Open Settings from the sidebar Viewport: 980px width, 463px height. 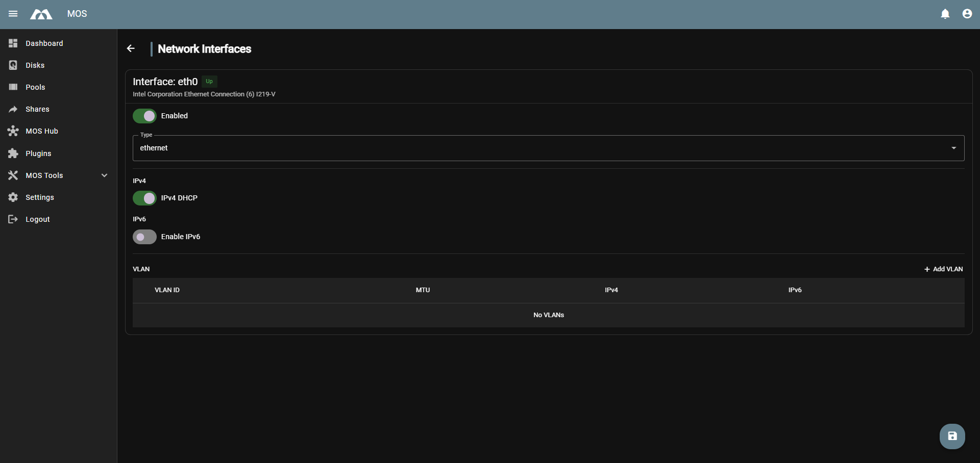click(40, 197)
